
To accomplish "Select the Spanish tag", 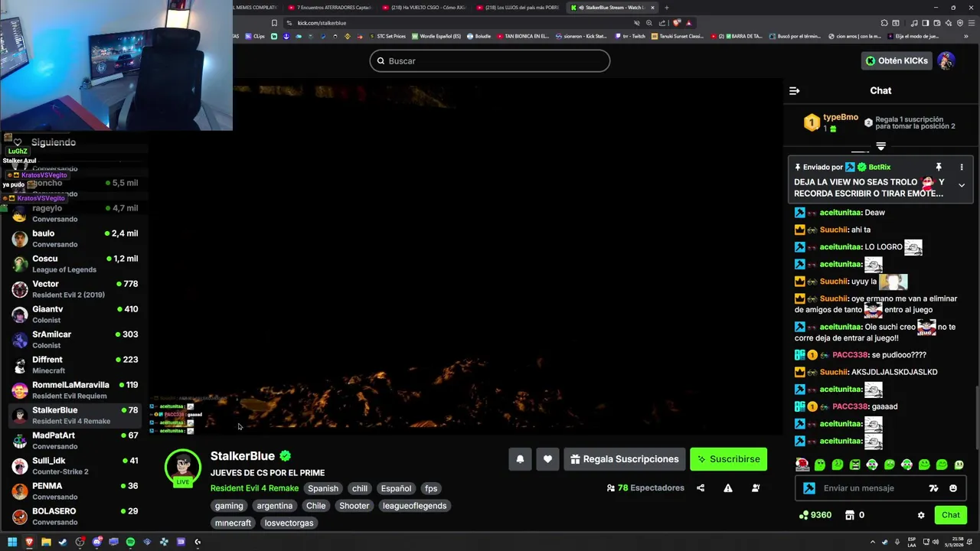I will pos(323,488).
